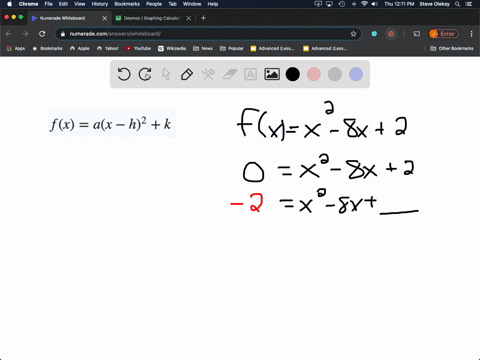Image resolution: width=480 pixels, height=360 pixels.
Task: Pick the black pen color
Action: [x=293, y=74]
